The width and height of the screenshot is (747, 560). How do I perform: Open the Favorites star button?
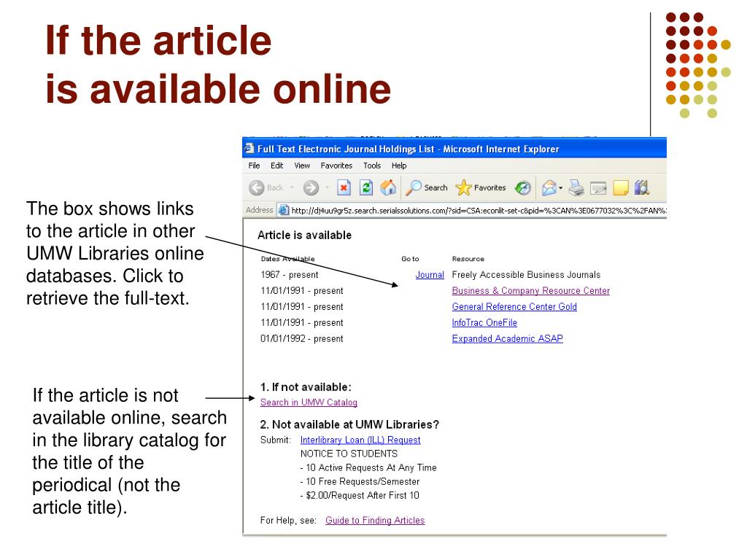pyautogui.click(x=480, y=187)
